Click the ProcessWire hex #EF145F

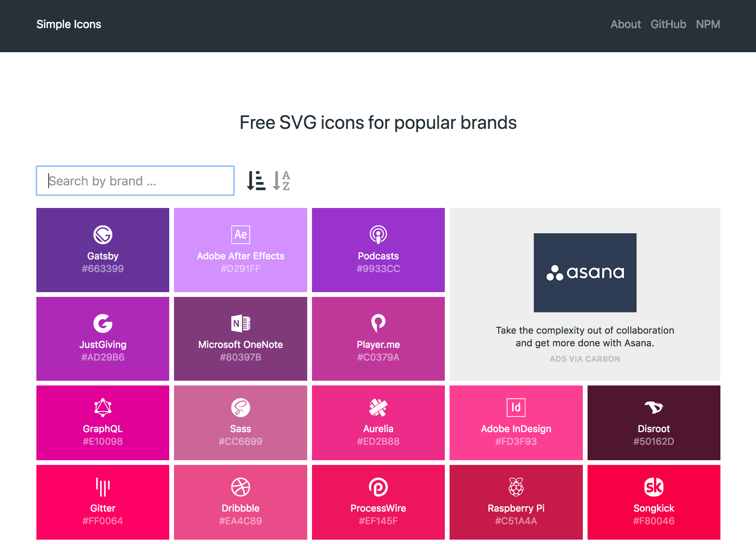[x=378, y=521]
